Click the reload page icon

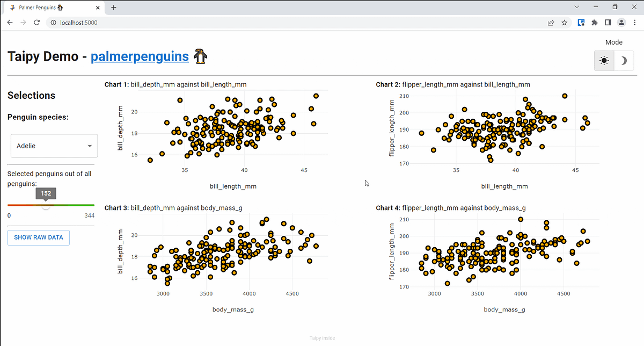click(x=36, y=22)
